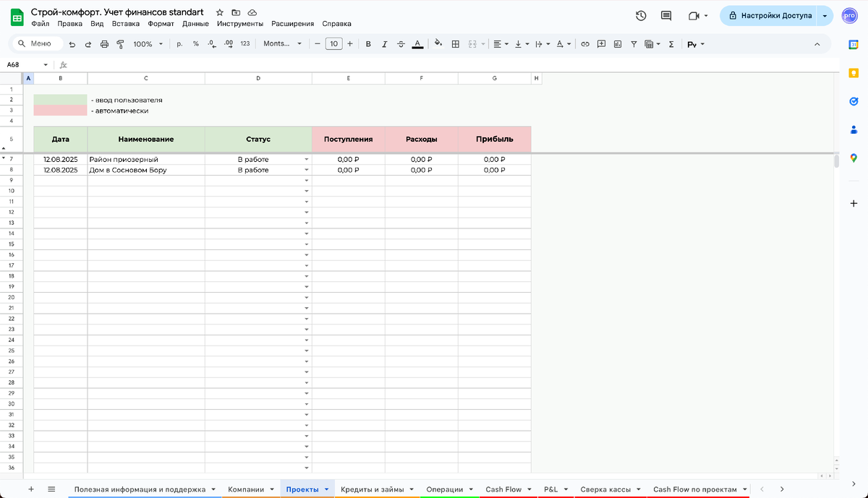Open filter views dropdown

pyautogui.click(x=652, y=44)
